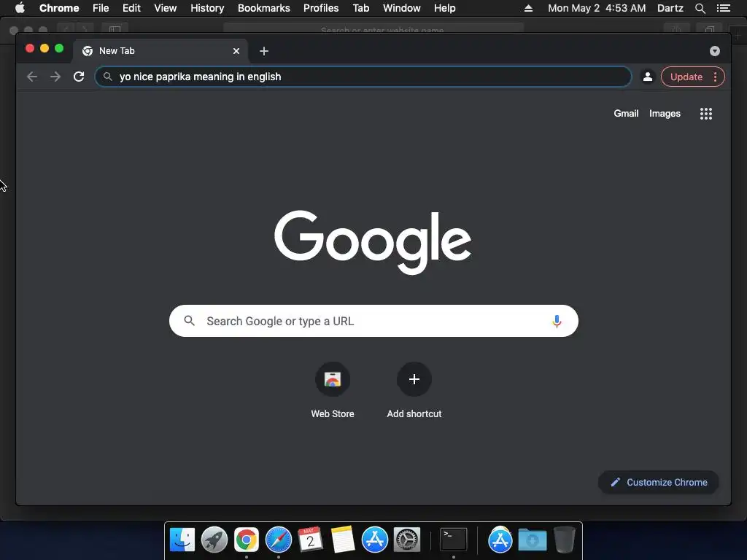Open the File menu
Viewport: 747px width, 560px height.
101,8
